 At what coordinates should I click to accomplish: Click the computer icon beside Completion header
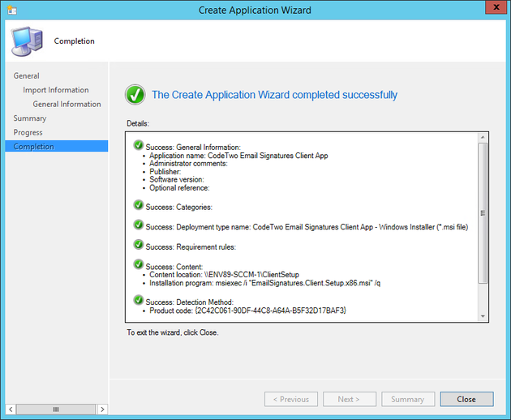[x=27, y=41]
